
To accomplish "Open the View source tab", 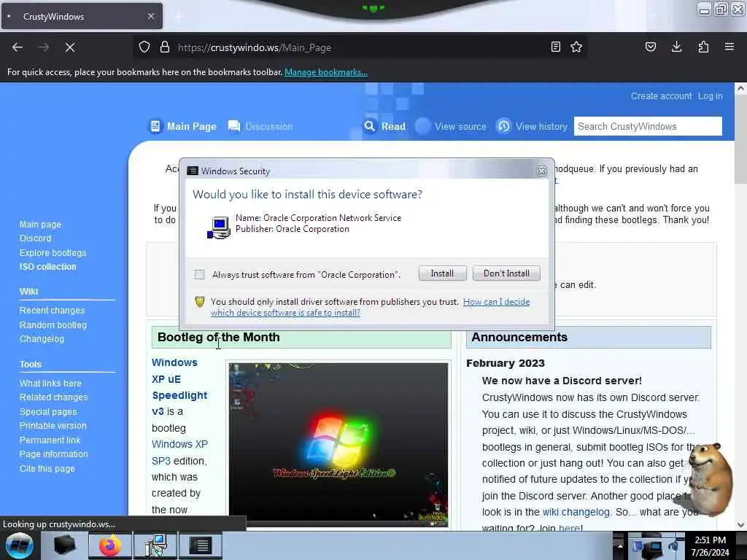I will 460,126.
